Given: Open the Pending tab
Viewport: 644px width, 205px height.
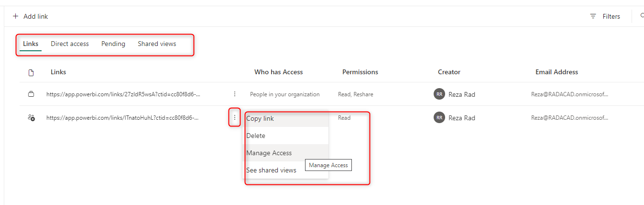Looking at the screenshot, I should (x=113, y=44).
